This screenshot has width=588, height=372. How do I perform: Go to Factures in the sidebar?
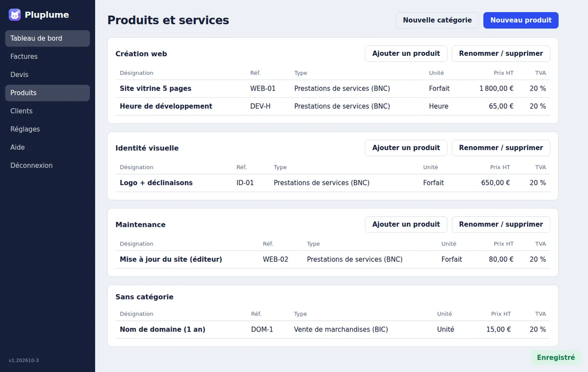click(x=48, y=56)
